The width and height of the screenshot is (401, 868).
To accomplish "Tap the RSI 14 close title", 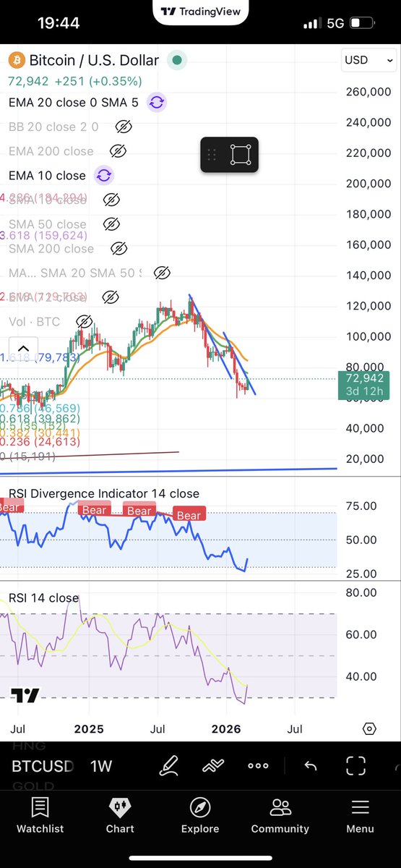I will (x=43, y=597).
